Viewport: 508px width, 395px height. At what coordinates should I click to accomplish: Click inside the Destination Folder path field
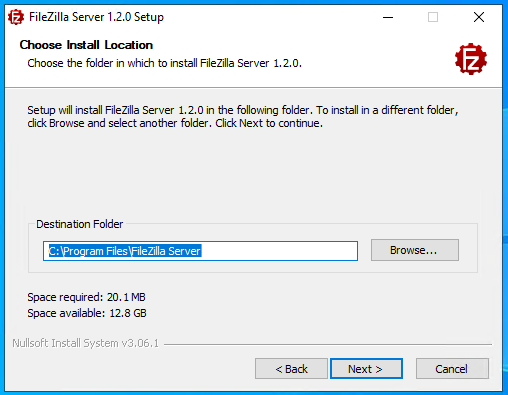[x=200, y=251]
